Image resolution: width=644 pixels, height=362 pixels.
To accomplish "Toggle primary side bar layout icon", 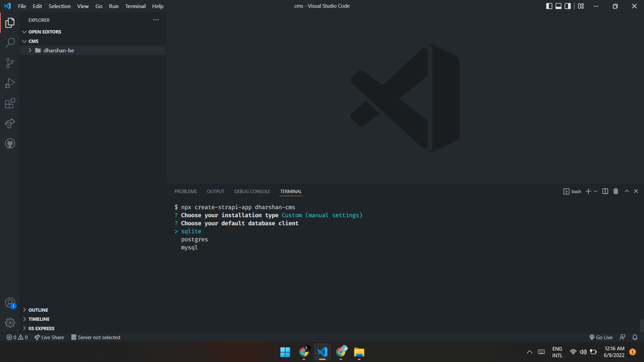I will 549,6.
